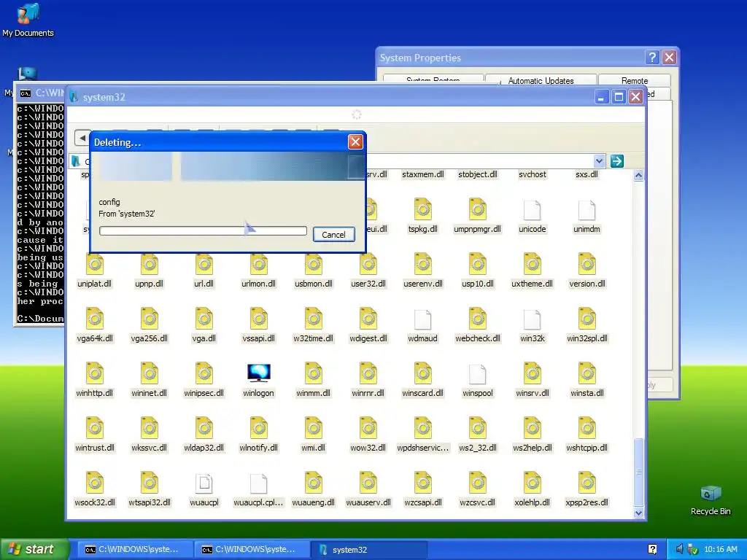Screen dimensions: 747x560
Task: Select win32k file icon
Action: point(533,319)
